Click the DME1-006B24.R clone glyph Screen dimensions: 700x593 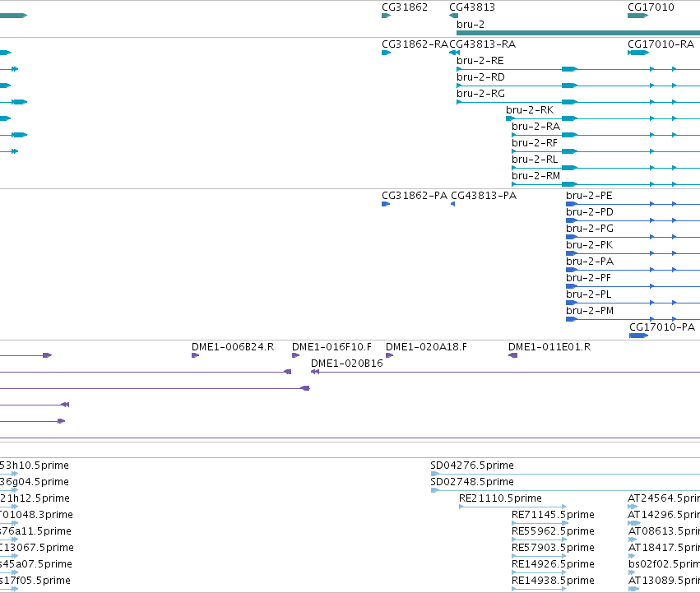[x=195, y=355]
